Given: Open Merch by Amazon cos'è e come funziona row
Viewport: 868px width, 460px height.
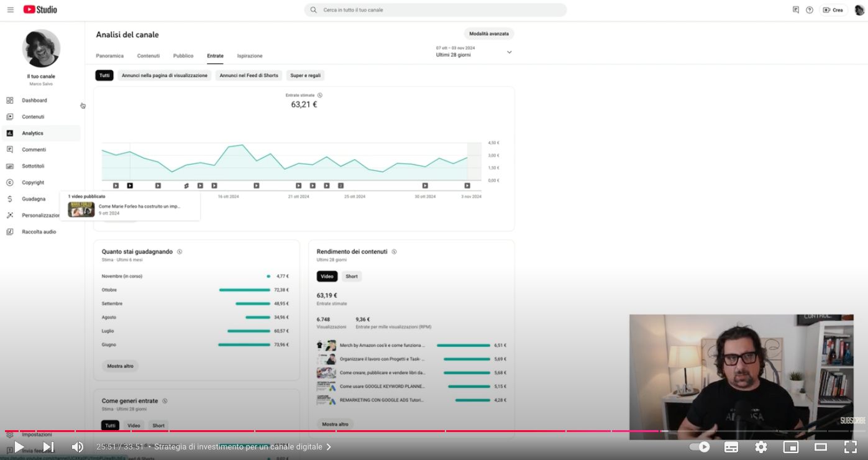Looking at the screenshot, I should point(411,345).
